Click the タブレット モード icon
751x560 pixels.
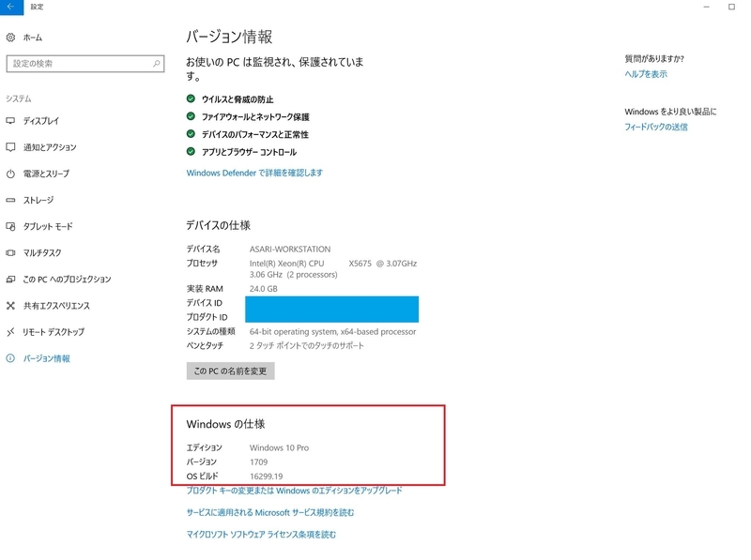(x=10, y=226)
